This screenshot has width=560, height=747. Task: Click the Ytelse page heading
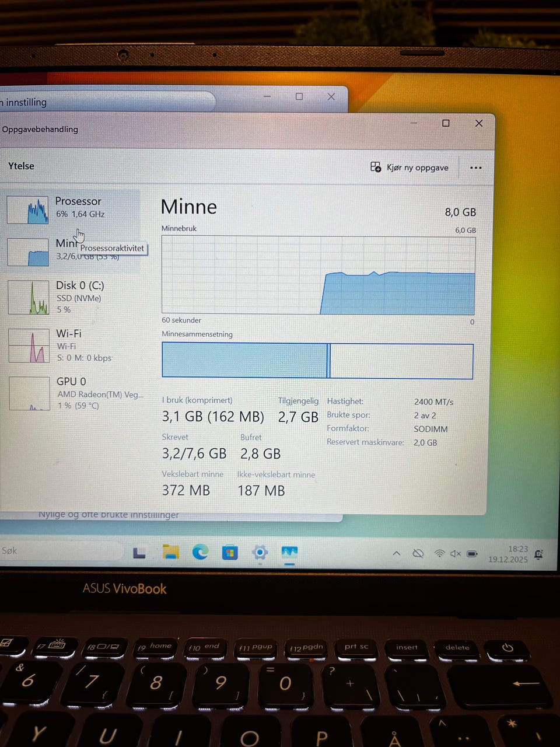21,166
